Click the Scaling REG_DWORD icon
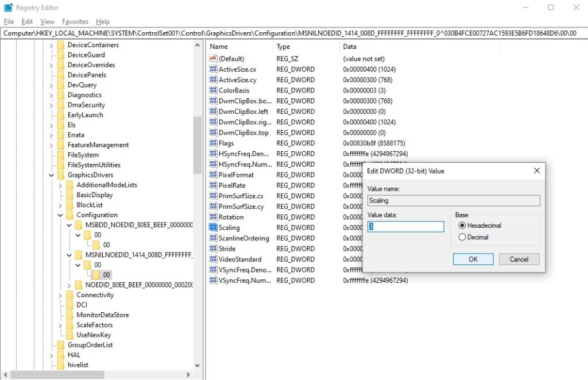588x380 pixels. click(212, 228)
